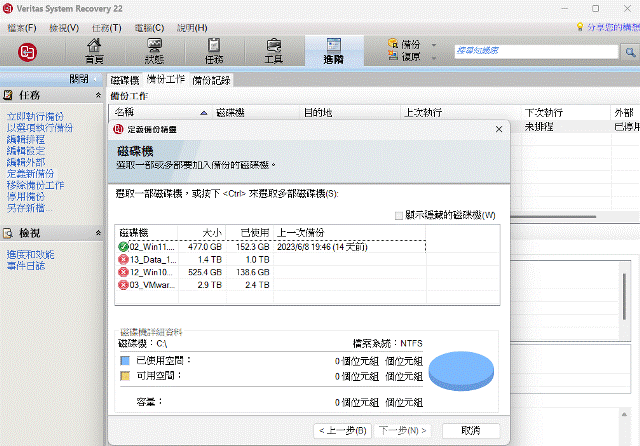This screenshot has width=640, height=446.
Task: Open 事件日誌 link
Action: [x=26, y=266]
